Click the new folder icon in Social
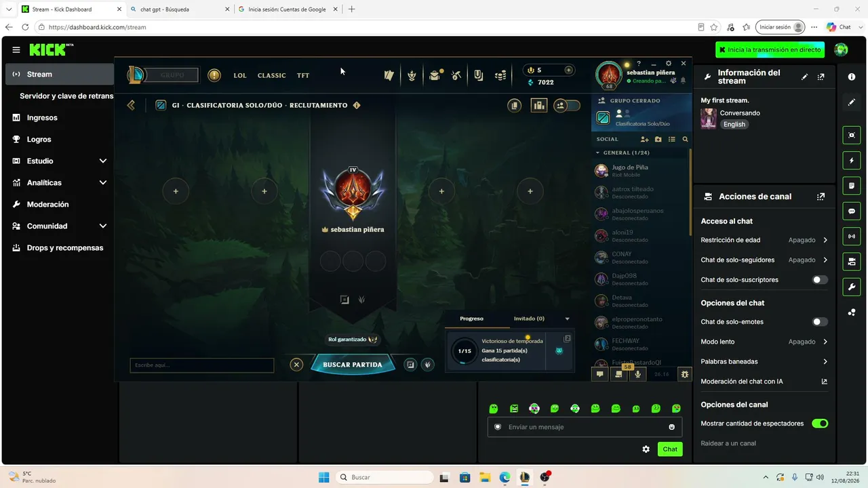868x488 pixels. [x=658, y=139]
